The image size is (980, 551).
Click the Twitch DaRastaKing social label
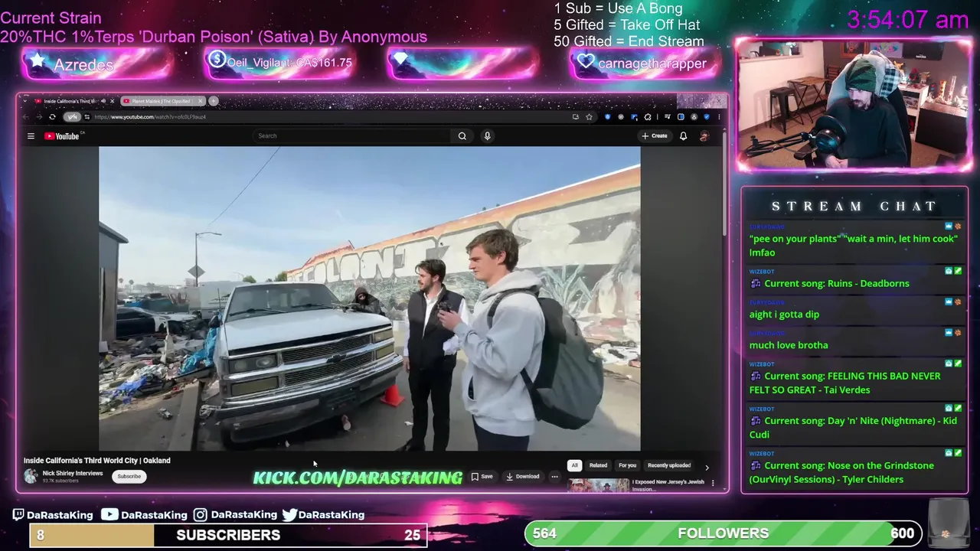[x=52, y=515]
